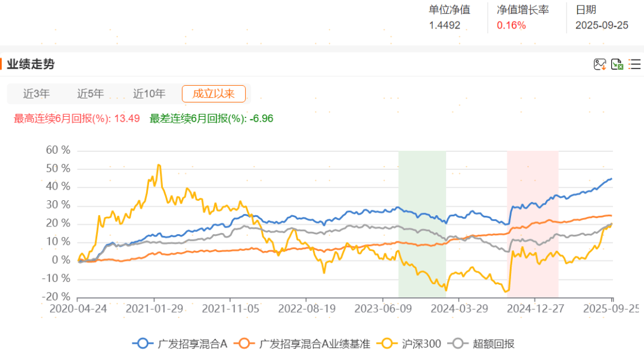Image resolution: width=644 pixels, height=351 pixels.
Task: Click the 最高连续6月回报 red label
Action: (77, 119)
